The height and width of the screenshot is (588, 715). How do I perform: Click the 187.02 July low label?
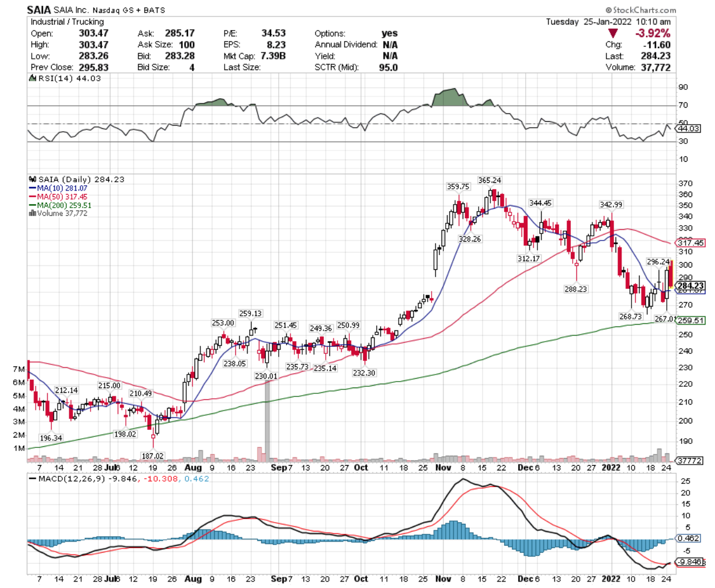153,456
